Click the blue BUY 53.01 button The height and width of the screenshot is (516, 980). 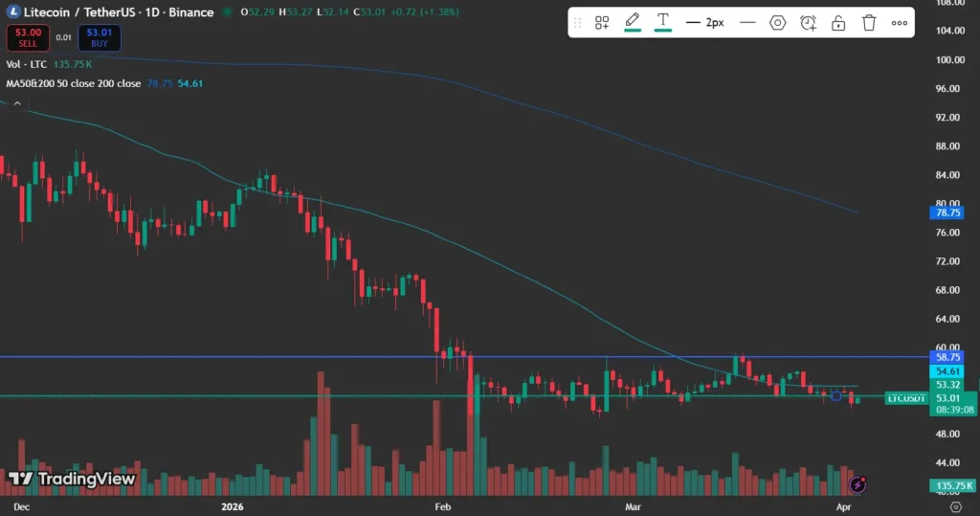[100, 37]
